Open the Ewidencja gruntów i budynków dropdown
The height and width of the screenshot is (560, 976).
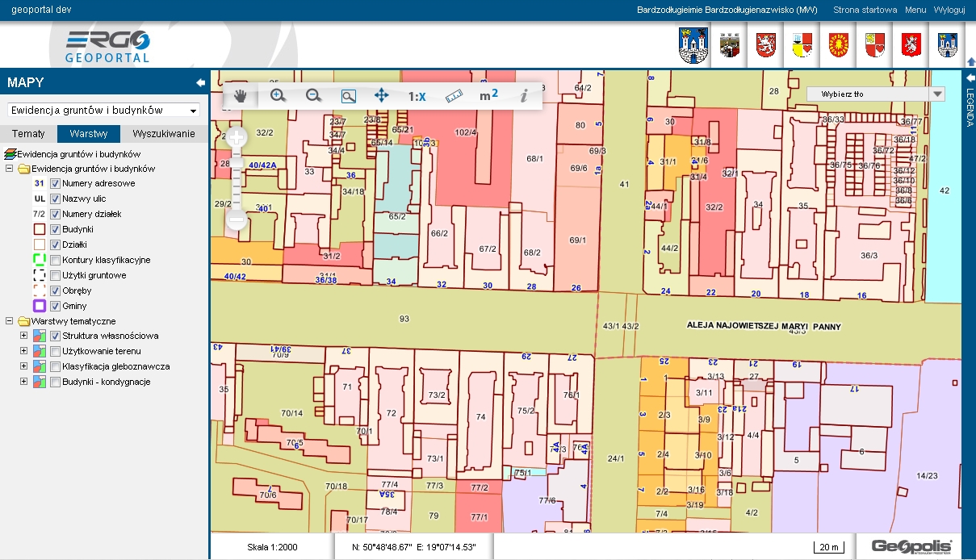(x=103, y=110)
